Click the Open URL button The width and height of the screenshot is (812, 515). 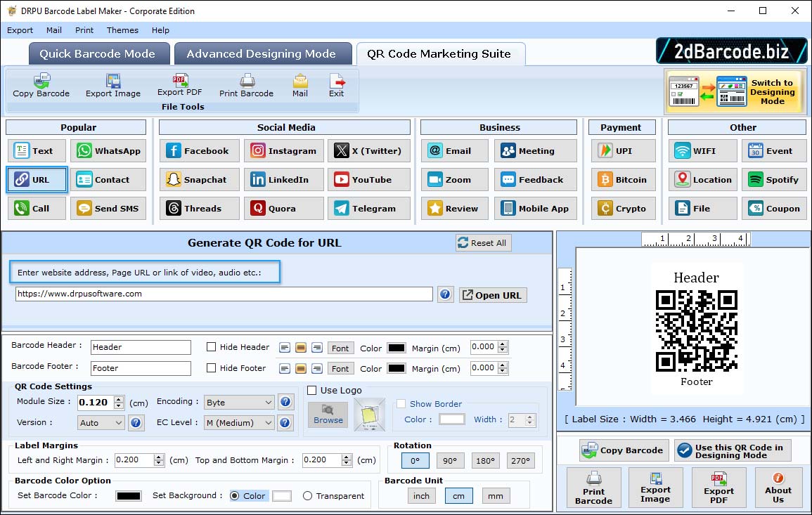493,295
